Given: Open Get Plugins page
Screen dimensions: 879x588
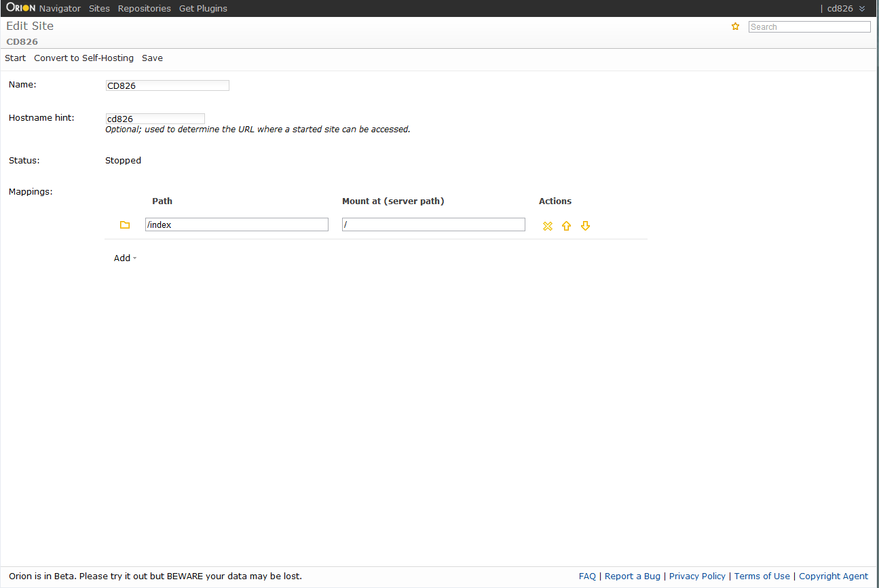Looking at the screenshot, I should (203, 8).
